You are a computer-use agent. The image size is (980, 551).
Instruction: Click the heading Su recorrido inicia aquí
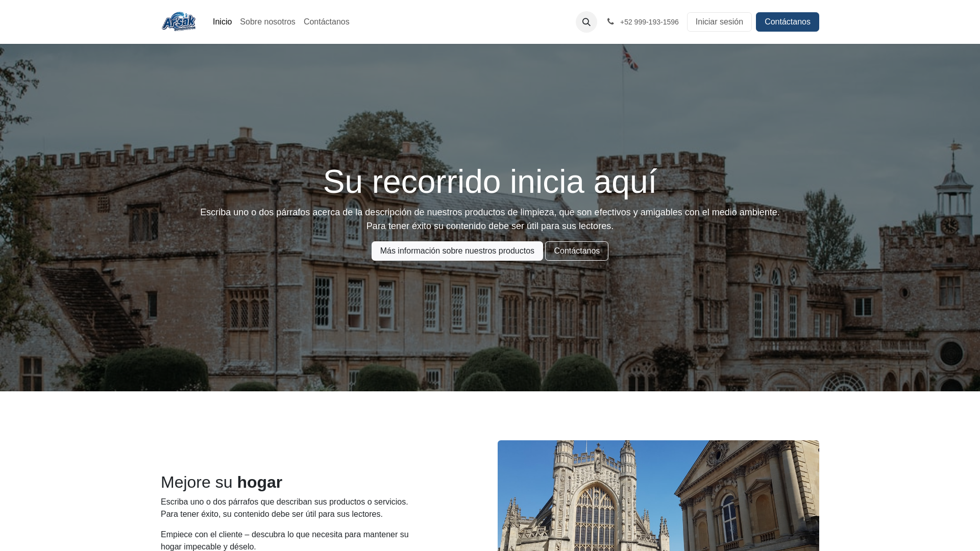coord(490,182)
